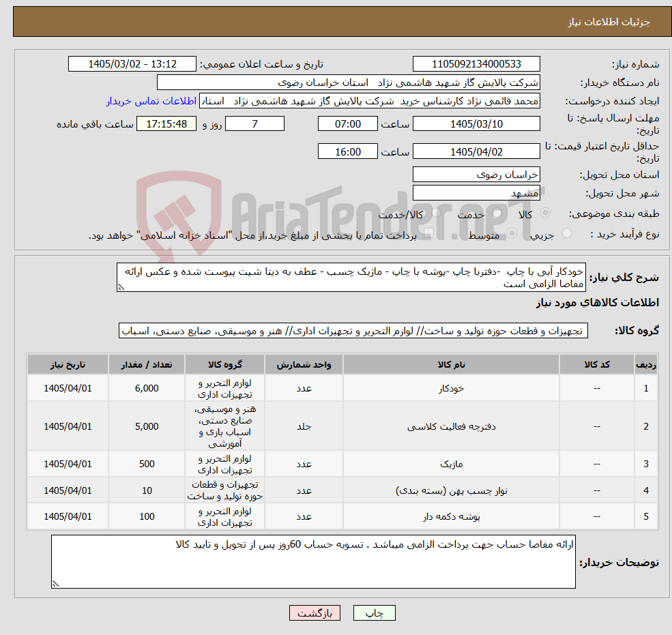Select the کالا radio button
Image resolution: width=672 pixels, height=635 pixels.
(546, 213)
